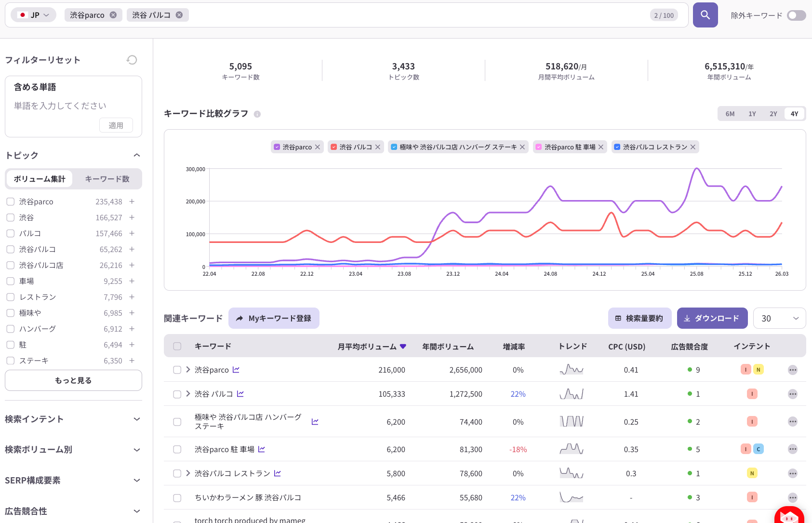Toggle the red 渋谷 パルコ legend swatch
The width and height of the screenshot is (812, 523).
[334, 147]
